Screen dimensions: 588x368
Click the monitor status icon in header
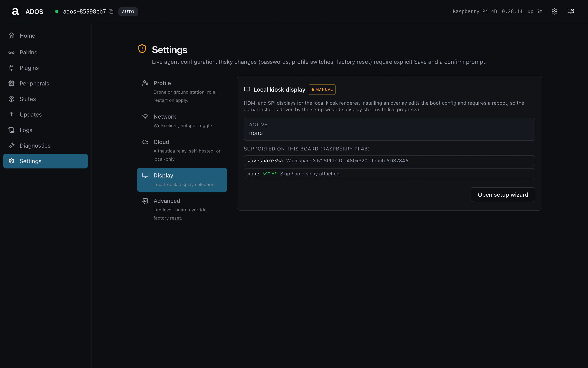pos(571,11)
